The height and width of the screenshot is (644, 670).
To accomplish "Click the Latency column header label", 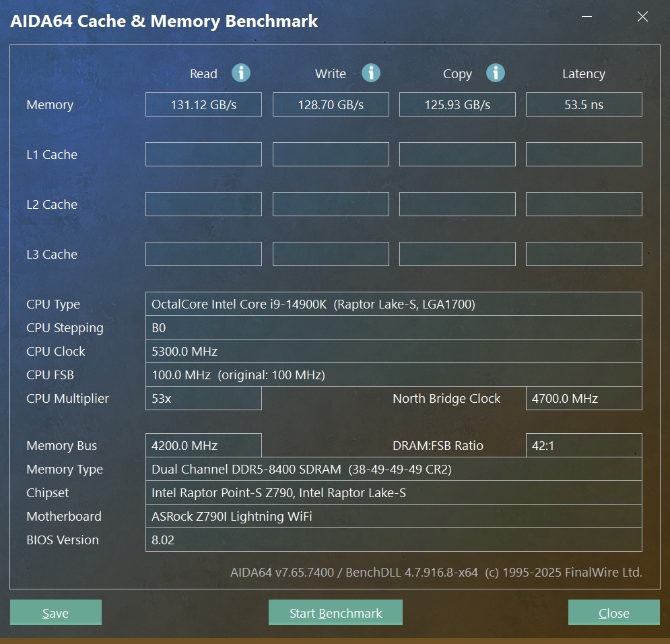I will (x=584, y=74).
